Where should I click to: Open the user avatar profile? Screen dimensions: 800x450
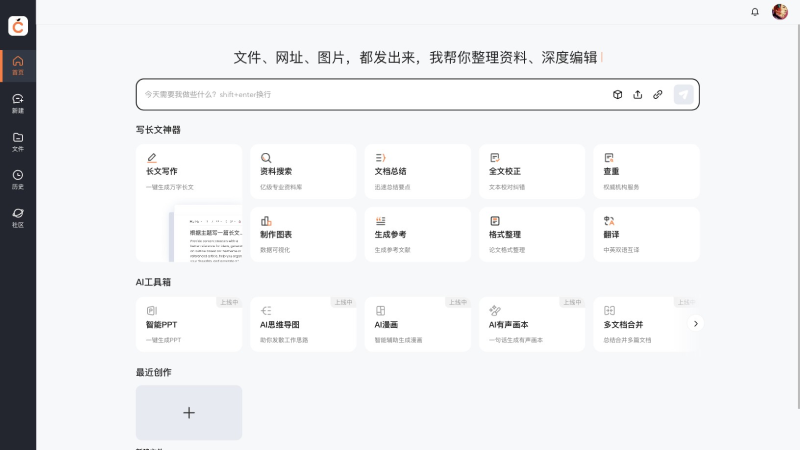pyautogui.click(x=780, y=12)
